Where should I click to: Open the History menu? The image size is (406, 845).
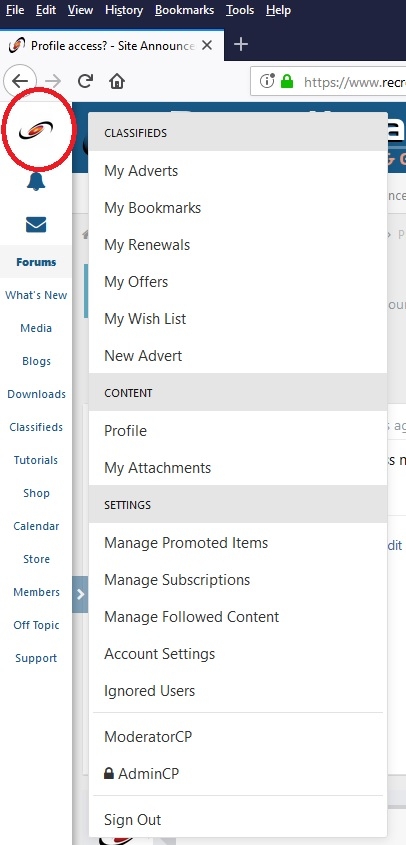(124, 10)
